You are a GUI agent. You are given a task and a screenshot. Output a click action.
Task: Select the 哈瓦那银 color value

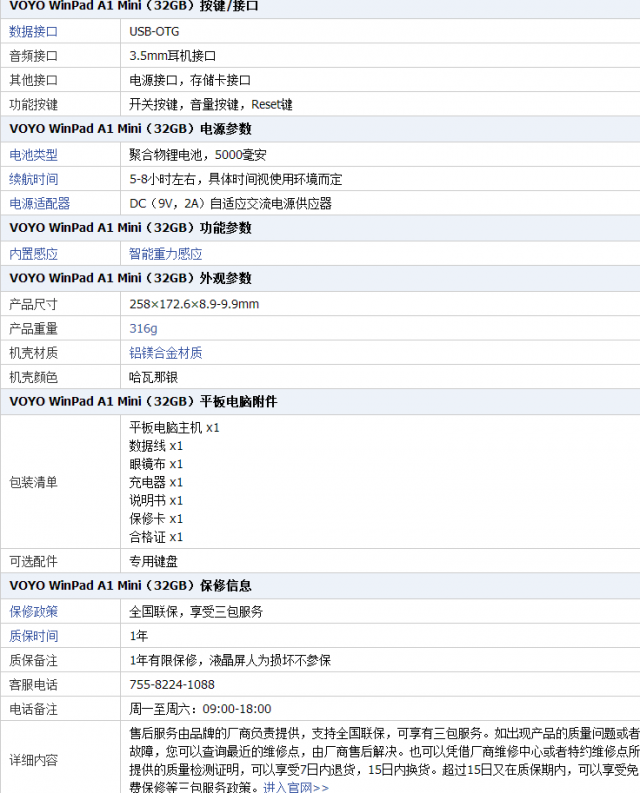pos(153,377)
